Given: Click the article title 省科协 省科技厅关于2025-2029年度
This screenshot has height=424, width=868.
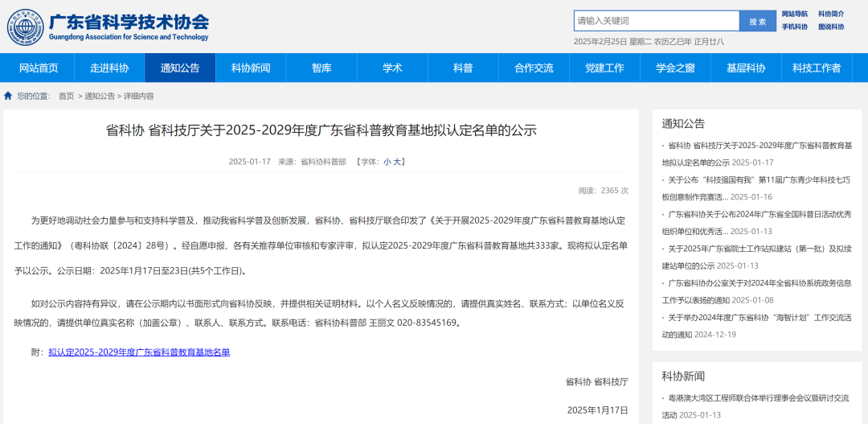Looking at the screenshot, I should 321,130.
